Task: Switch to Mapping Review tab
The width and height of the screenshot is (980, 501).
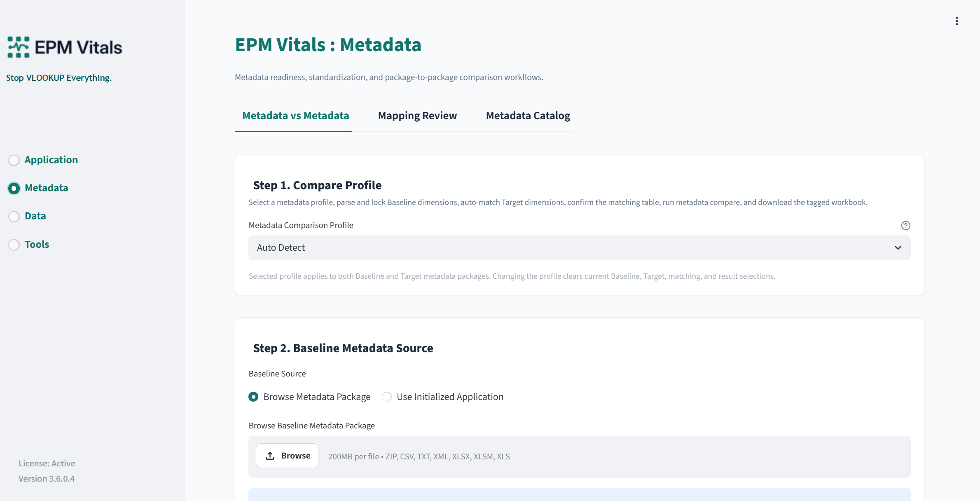Action: (x=417, y=116)
